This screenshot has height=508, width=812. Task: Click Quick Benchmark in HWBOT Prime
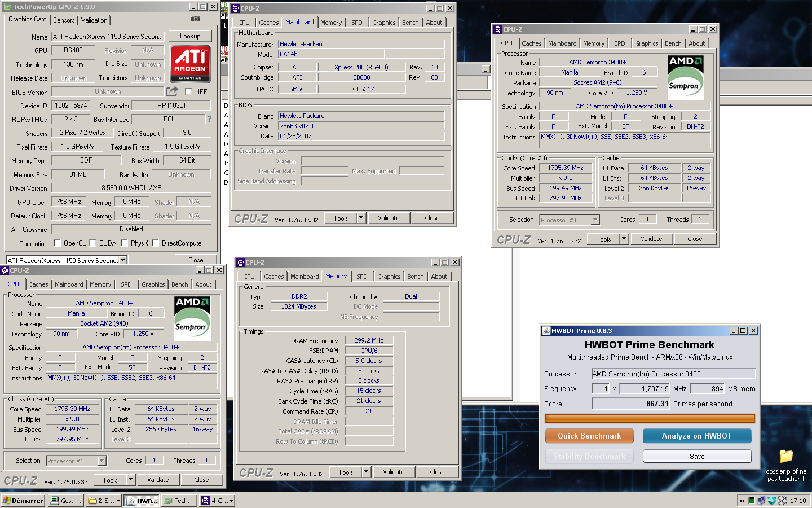click(x=589, y=436)
